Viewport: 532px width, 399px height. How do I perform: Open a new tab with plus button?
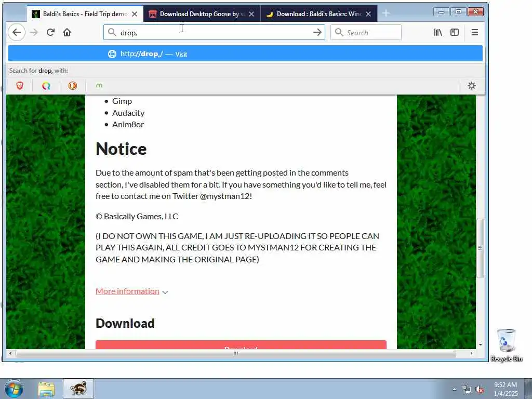click(386, 14)
